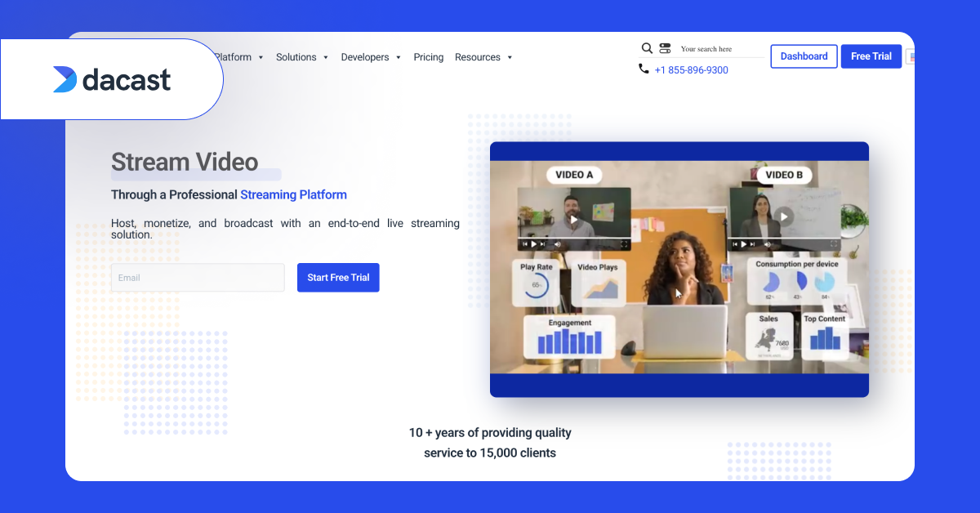
Task: Mute Video A's audio with the speaker icon
Action: click(558, 243)
